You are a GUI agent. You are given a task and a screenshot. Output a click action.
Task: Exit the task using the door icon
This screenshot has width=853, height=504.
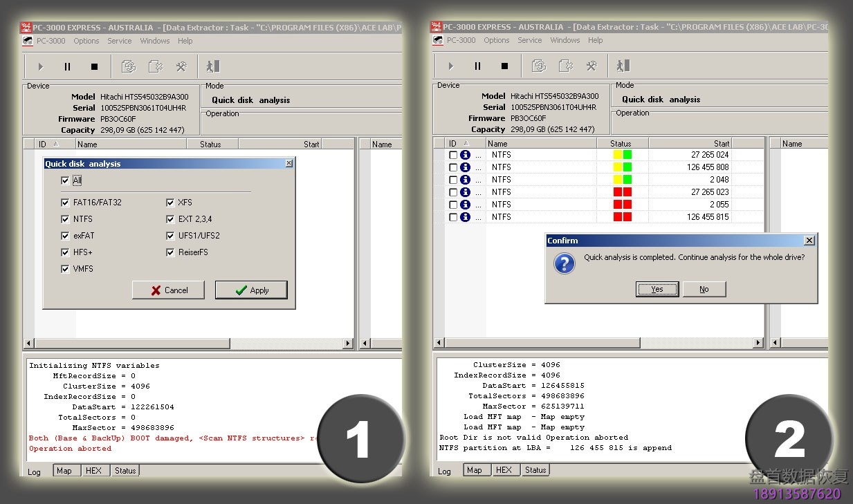pos(212,66)
